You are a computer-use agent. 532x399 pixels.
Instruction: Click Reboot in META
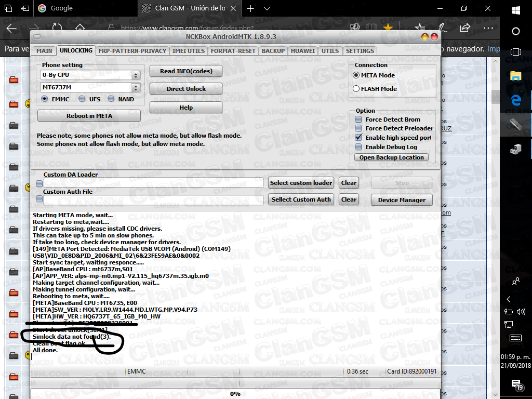pos(89,116)
